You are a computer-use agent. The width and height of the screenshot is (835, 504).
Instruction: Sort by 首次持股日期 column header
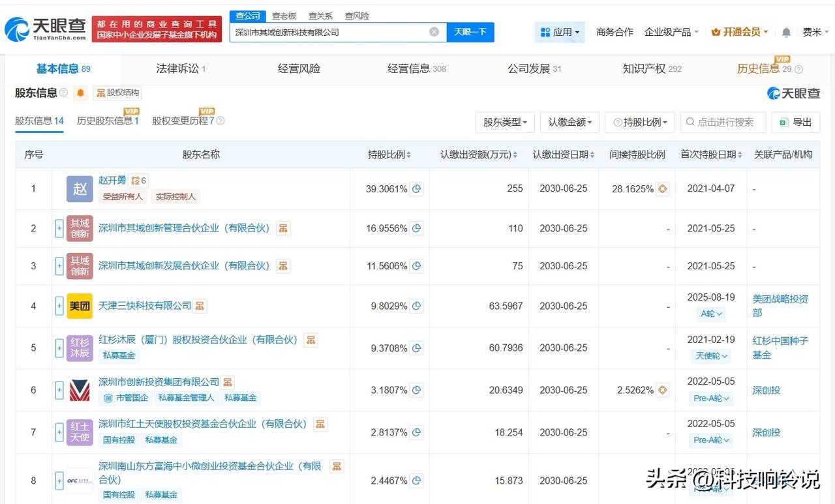[x=712, y=155]
